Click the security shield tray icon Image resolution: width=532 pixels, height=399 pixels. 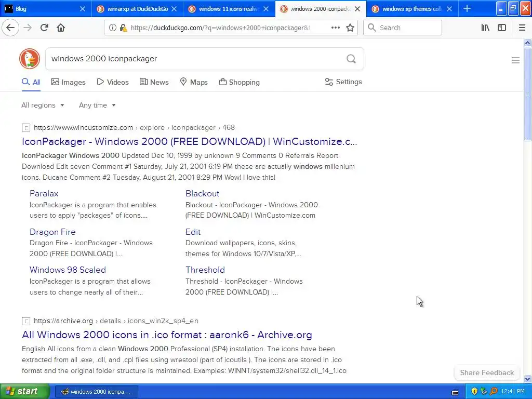point(474,391)
